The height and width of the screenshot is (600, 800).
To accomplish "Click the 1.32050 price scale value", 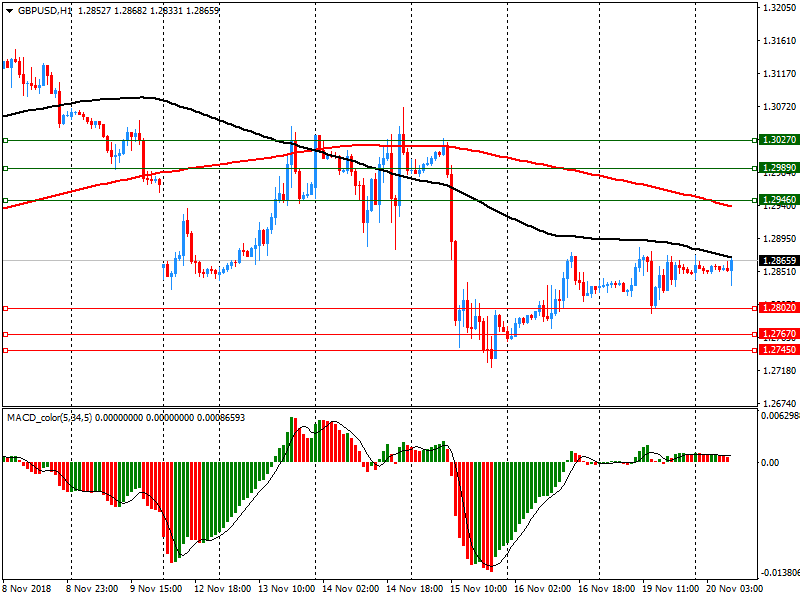I will pos(780,8).
